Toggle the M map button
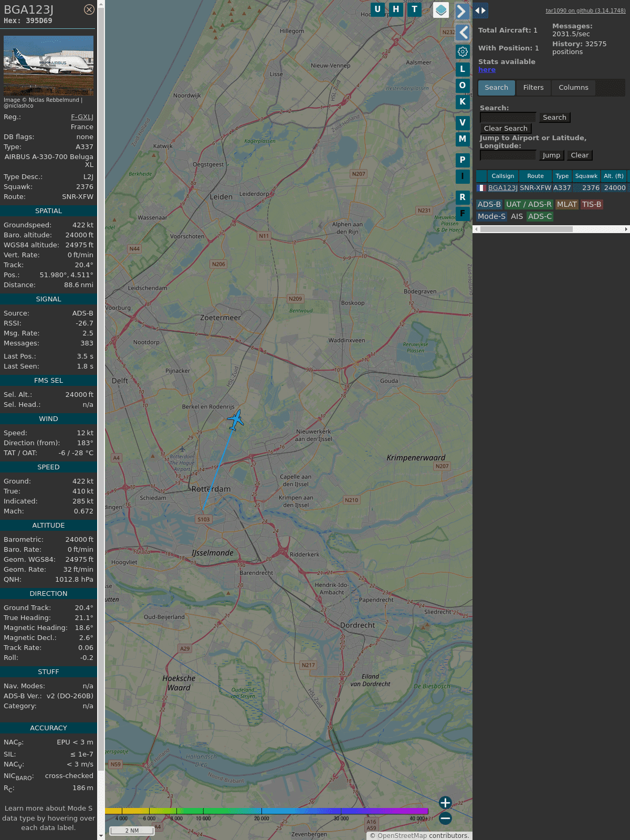This screenshot has width=630, height=840. click(463, 139)
